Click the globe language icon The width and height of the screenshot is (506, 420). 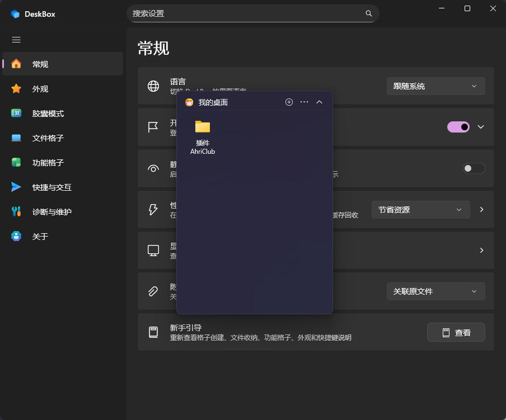(153, 86)
